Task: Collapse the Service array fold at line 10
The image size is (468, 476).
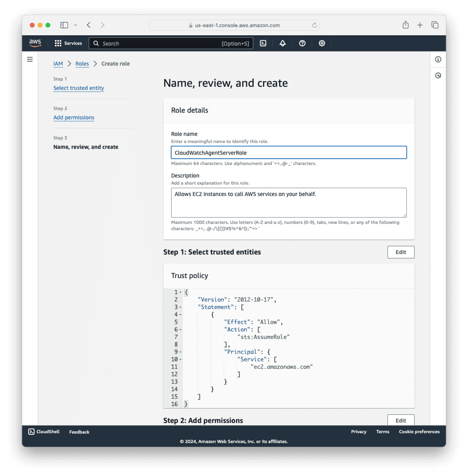Action: [x=180, y=360]
